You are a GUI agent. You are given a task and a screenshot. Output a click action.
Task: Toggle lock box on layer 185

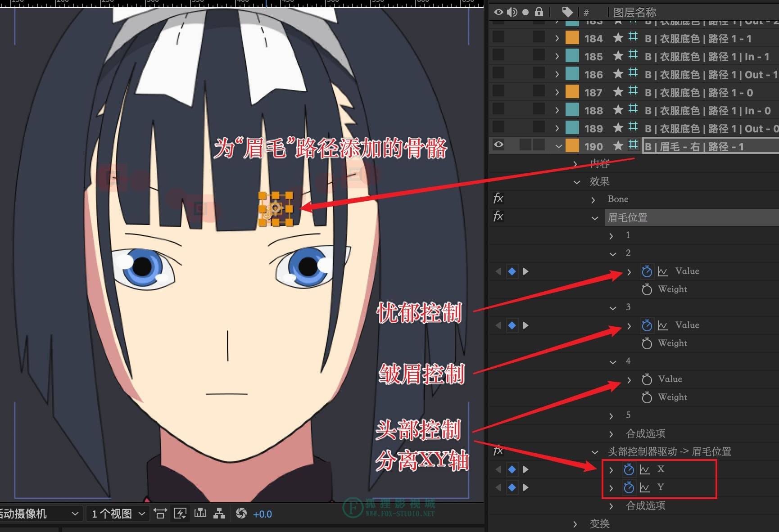pyautogui.click(x=539, y=55)
